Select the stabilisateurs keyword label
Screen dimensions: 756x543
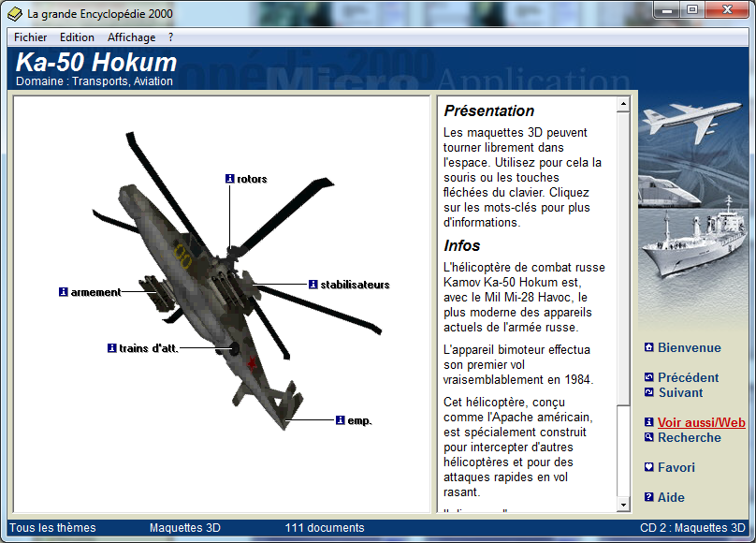point(355,285)
